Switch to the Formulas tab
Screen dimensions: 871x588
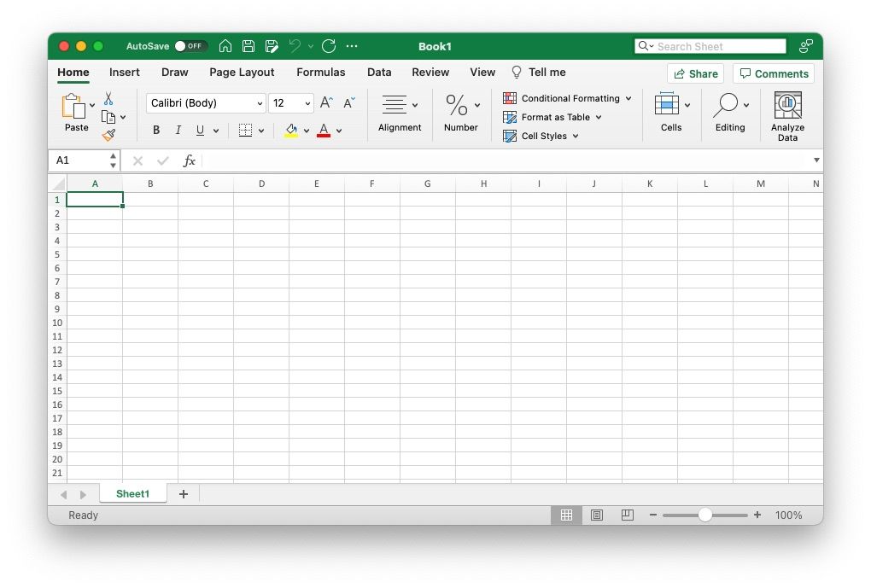321,72
